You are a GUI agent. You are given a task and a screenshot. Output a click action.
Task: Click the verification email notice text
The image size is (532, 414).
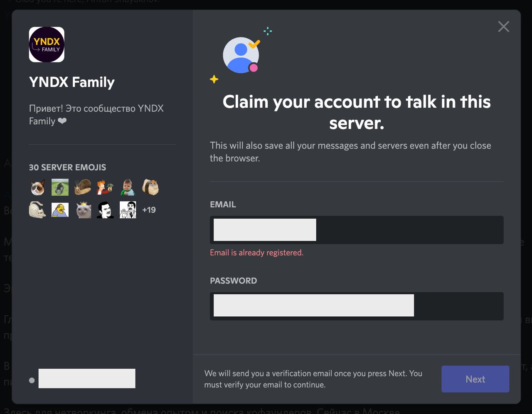coord(313,379)
